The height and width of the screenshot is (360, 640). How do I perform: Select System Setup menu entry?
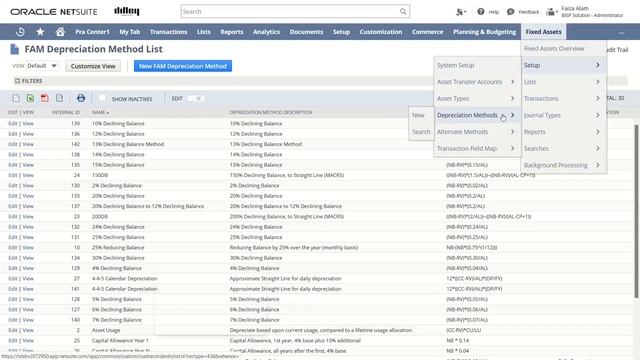coord(456,65)
